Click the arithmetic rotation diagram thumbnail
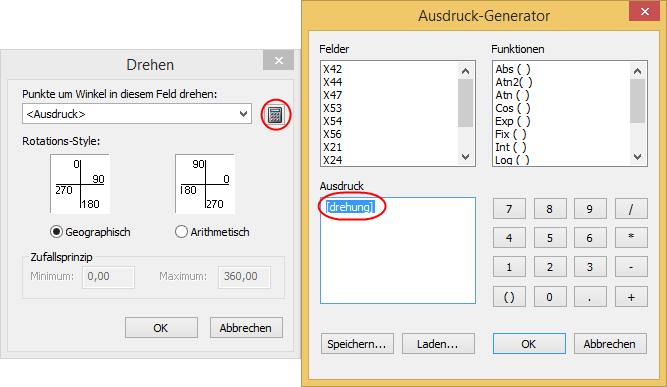The height and width of the screenshot is (387, 667). (205, 184)
